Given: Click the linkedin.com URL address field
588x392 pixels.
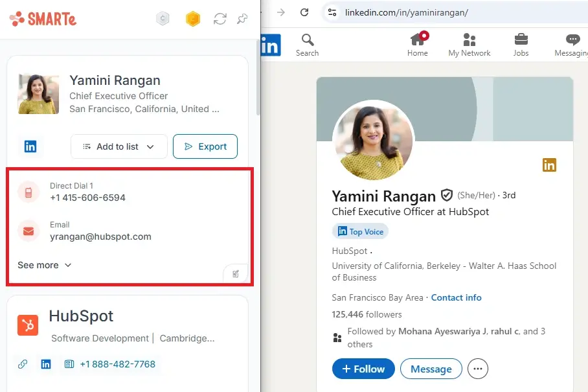Looking at the screenshot, I should (x=407, y=12).
